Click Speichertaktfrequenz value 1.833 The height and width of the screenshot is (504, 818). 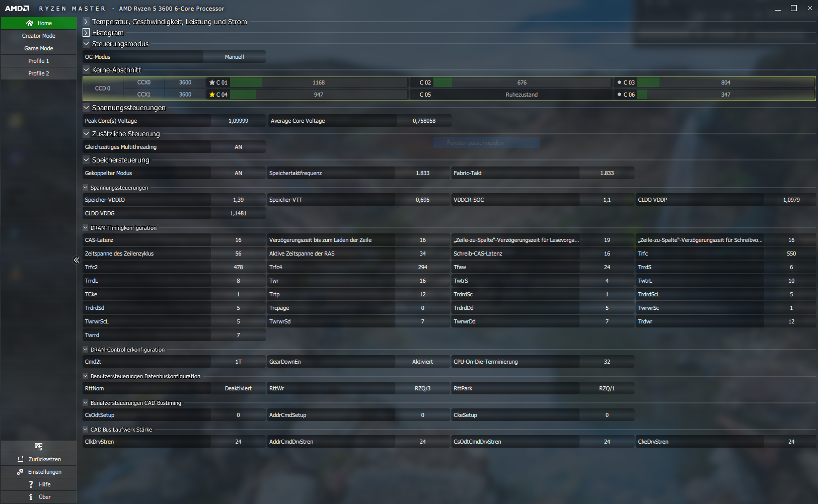(x=422, y=173)
